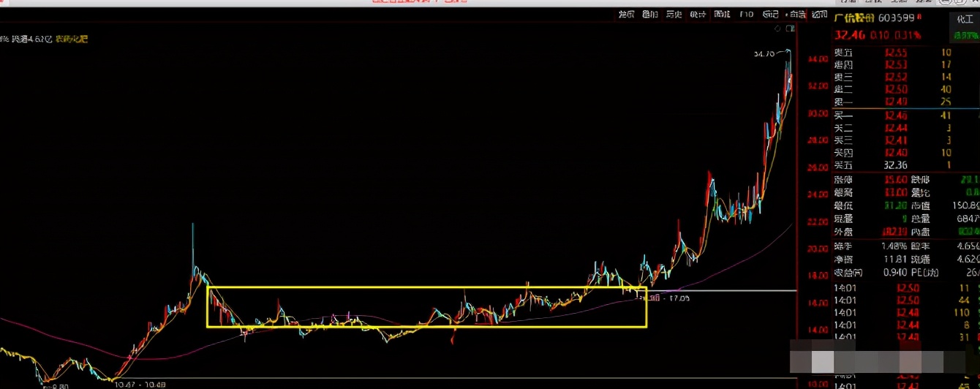Click the 34.70 high price marker on chart
This screenshot has width=980, height=389.
[764, 53]
